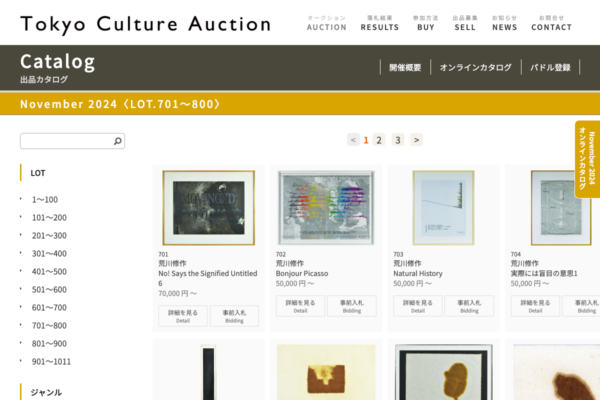Image resolution: width=600 pixels, height=400 pixels.
Task: Click the search magnifier icon
Action: click(117, 141)
